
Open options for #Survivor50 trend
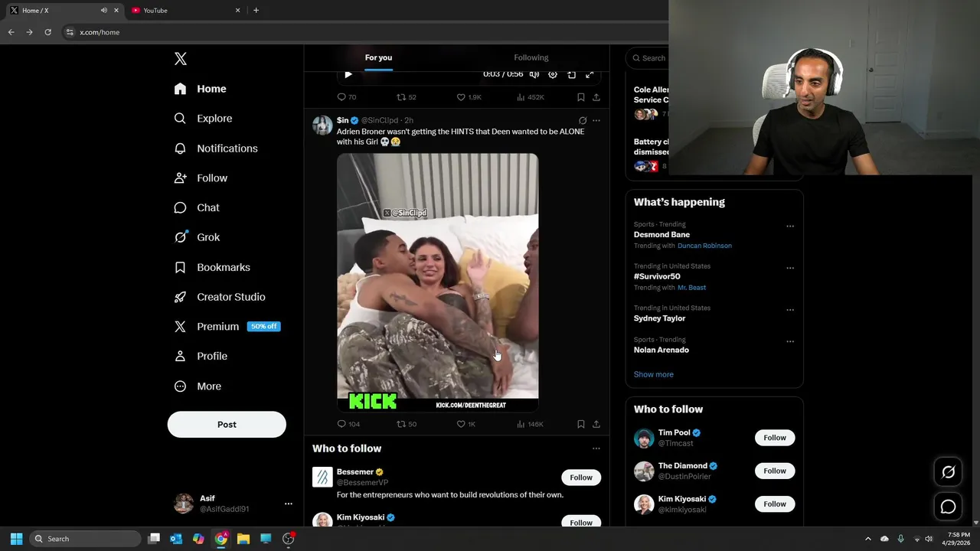(790, 269)
